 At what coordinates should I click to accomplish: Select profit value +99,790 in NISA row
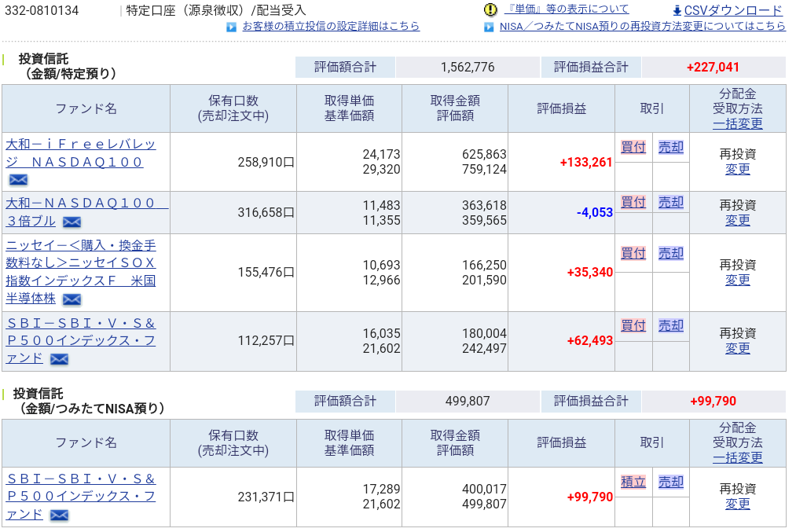590,497
